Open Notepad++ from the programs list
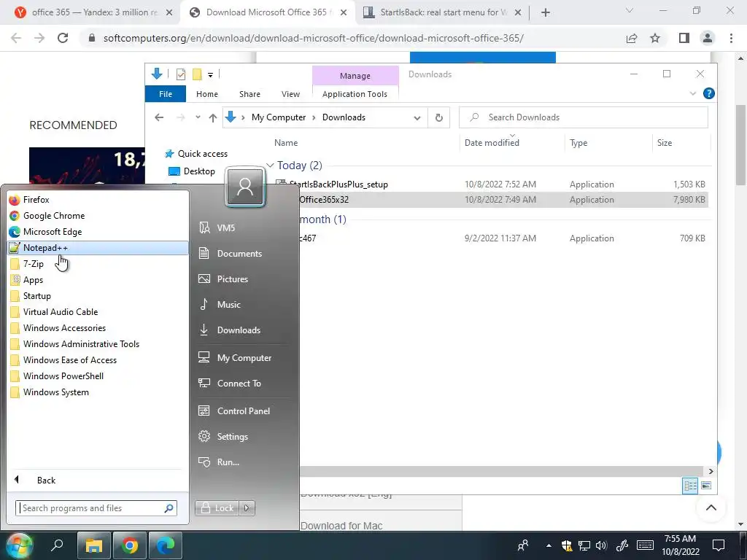747x560 pixels. pyautogui.click(x=98, y=248)
